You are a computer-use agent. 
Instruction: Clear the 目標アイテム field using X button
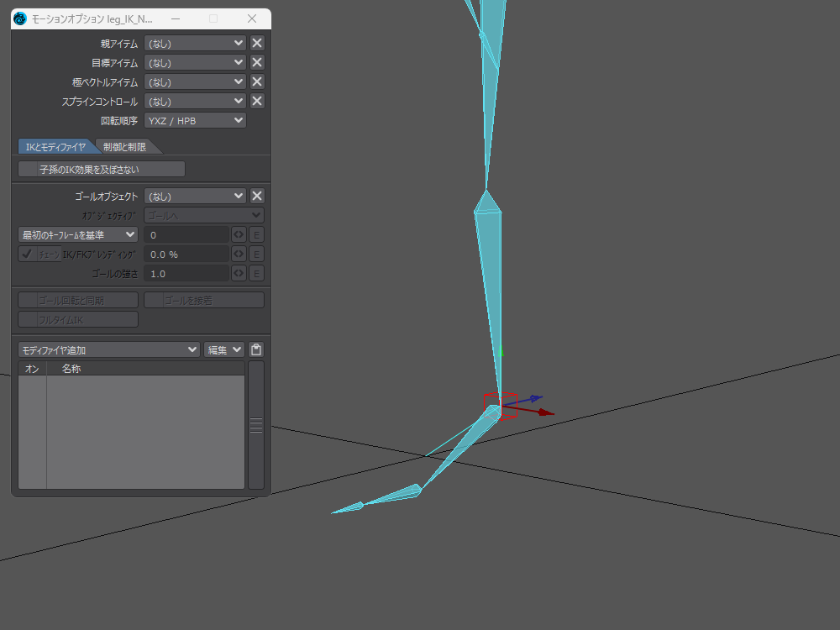257,62
